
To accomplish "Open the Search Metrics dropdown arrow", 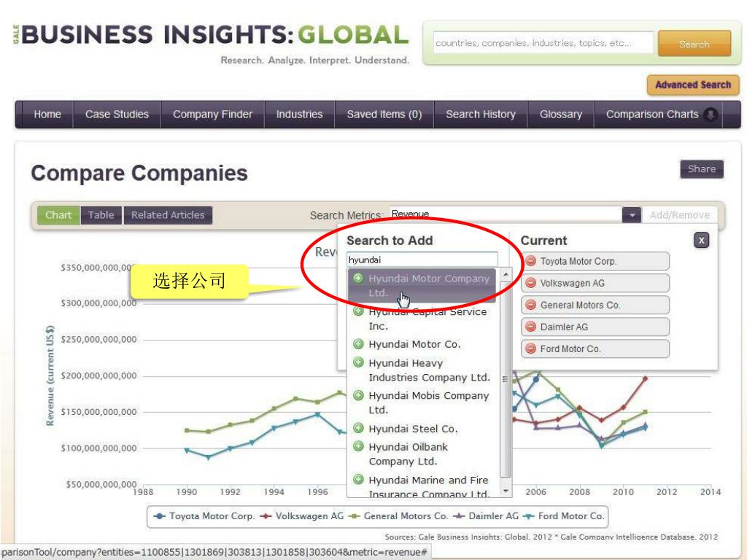I will click(632, 215).
